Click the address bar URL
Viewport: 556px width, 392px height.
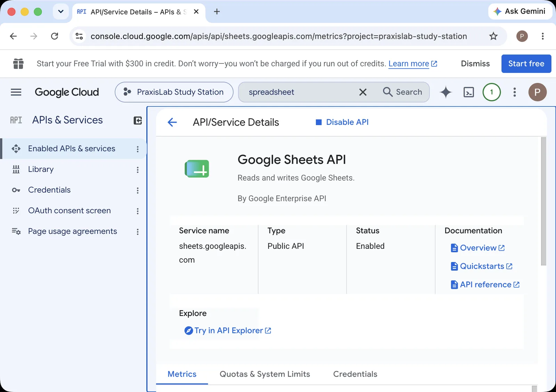279,36
